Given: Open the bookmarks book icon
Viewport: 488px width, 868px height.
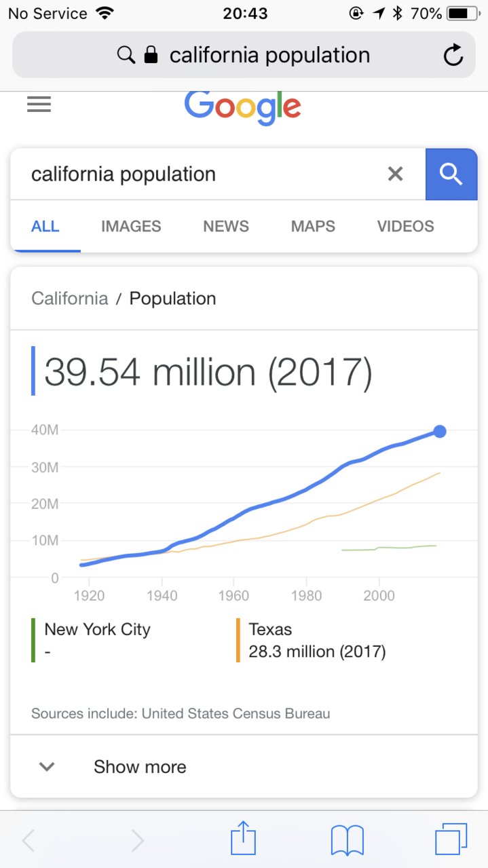Looking at the screenshot, I should click(x=348, y=841).
